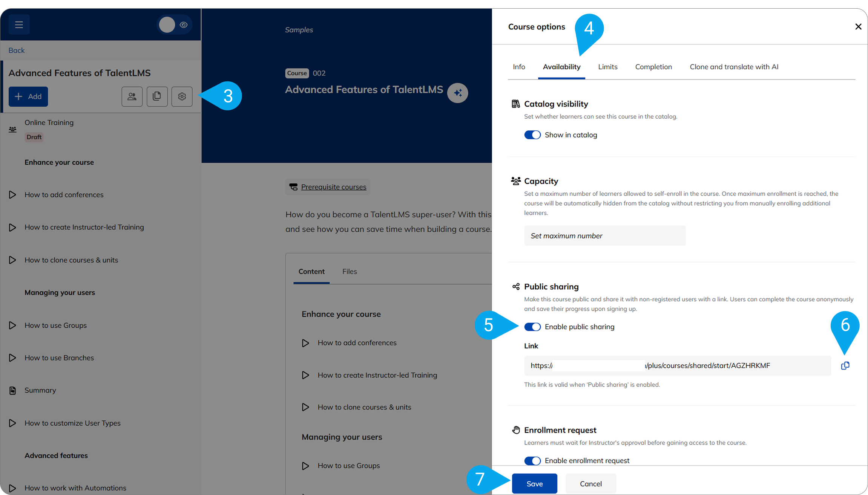Copy the public sharing link icon
This screenshot has width=868, height=495.
tap(845, 365)
